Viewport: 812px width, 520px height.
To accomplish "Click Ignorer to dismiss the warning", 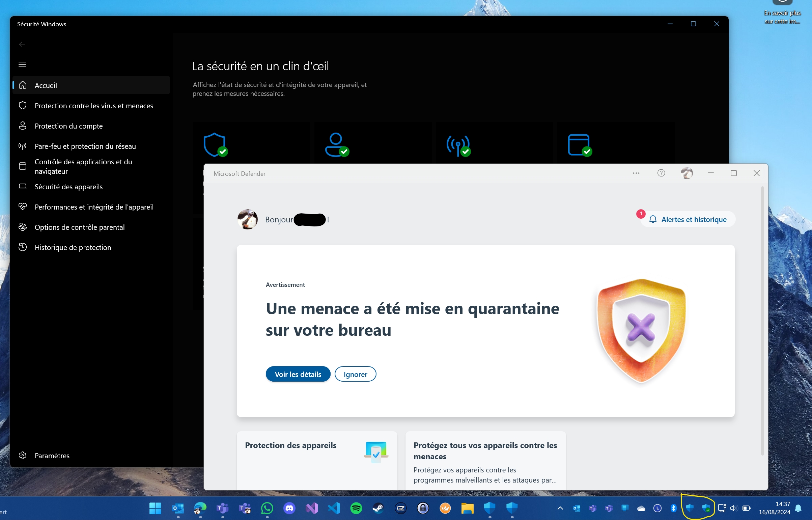I will (x=355, y=374).
